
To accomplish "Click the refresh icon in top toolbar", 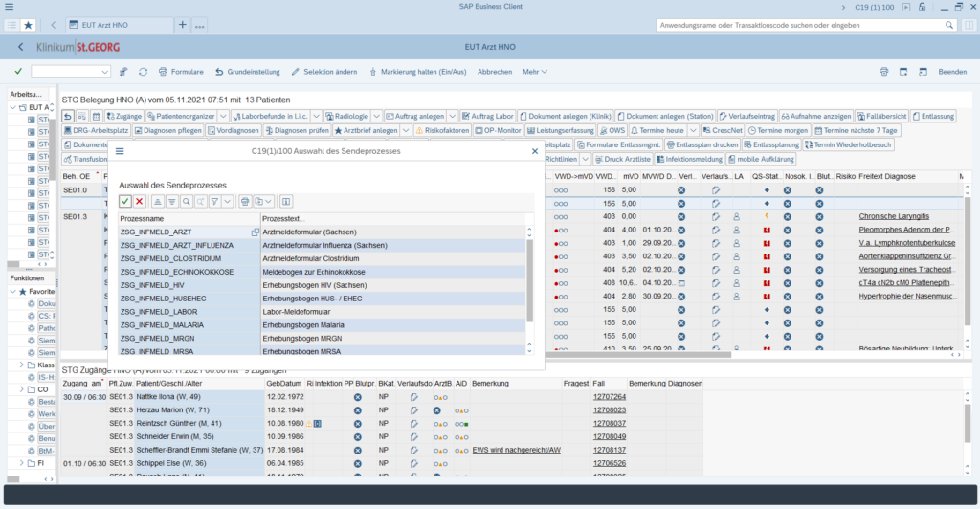I will pyautogui.click(x=143, y=72).
